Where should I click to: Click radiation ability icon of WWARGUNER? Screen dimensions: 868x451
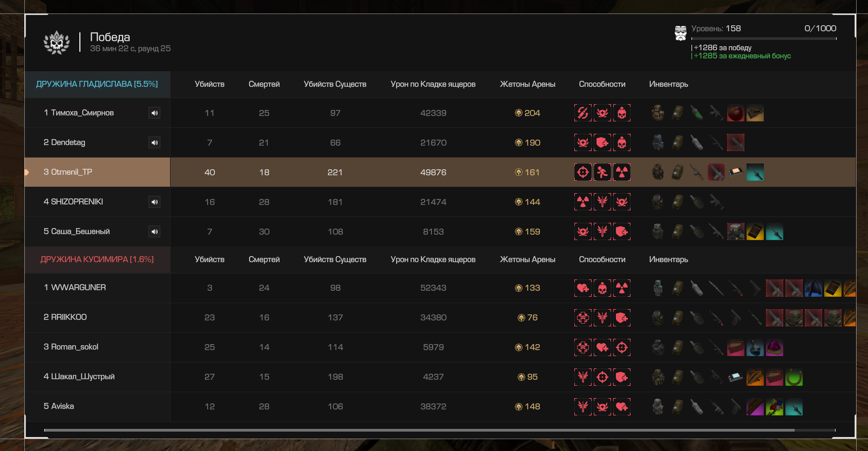tap(622, 288)
